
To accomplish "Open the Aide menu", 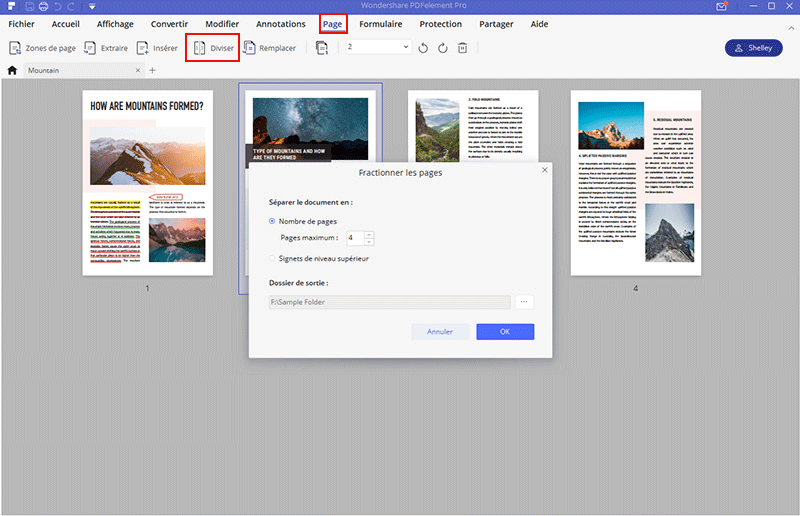I will 539,24.
